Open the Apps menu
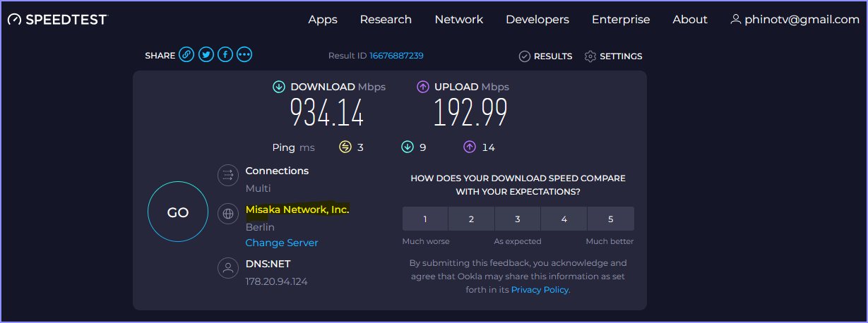The height and width of the screenshot is (323, 868). 323,20
